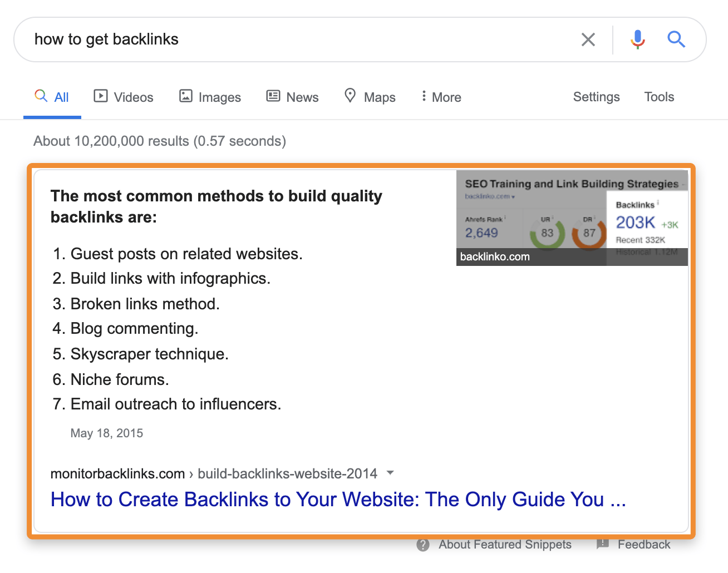The width and height of the screenshot is (728, 573).
Task: Click the Videos play icon
Action: pyautogui.click(x=100, y=96)
